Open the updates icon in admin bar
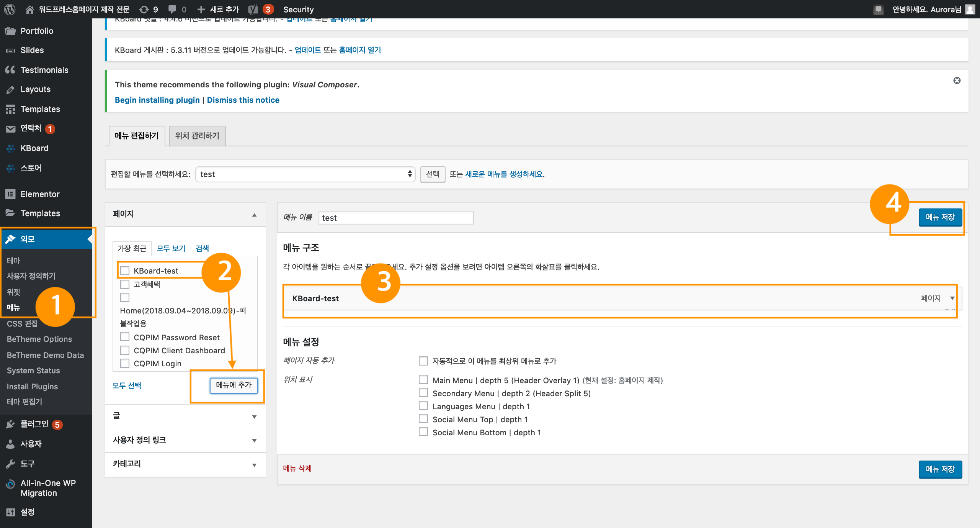980x528 pixels. pos(144,9)
